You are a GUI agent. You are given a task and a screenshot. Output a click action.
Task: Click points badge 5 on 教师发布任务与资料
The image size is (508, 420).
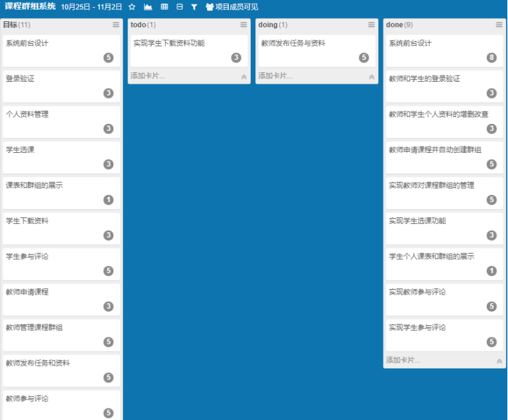[x=364, y=57]
